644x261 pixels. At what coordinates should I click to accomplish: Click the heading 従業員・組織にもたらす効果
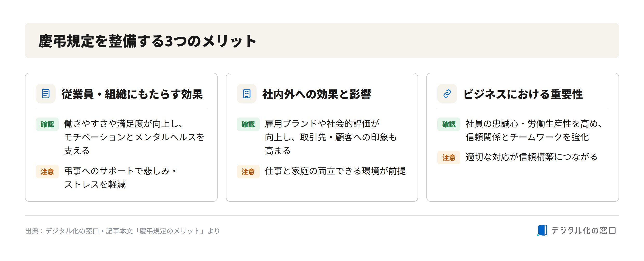click(x=132, y=94)
